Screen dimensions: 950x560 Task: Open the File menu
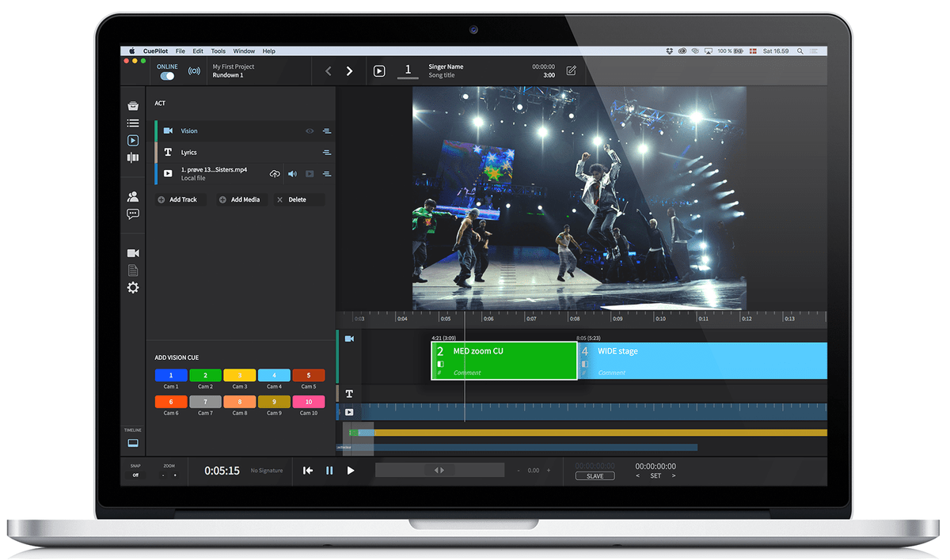coord(180,51)
